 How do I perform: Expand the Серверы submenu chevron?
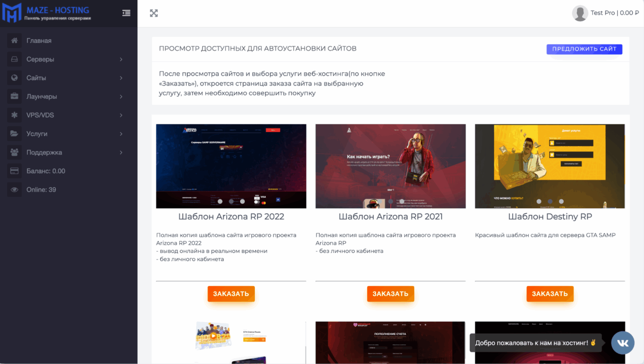(121, 59)
